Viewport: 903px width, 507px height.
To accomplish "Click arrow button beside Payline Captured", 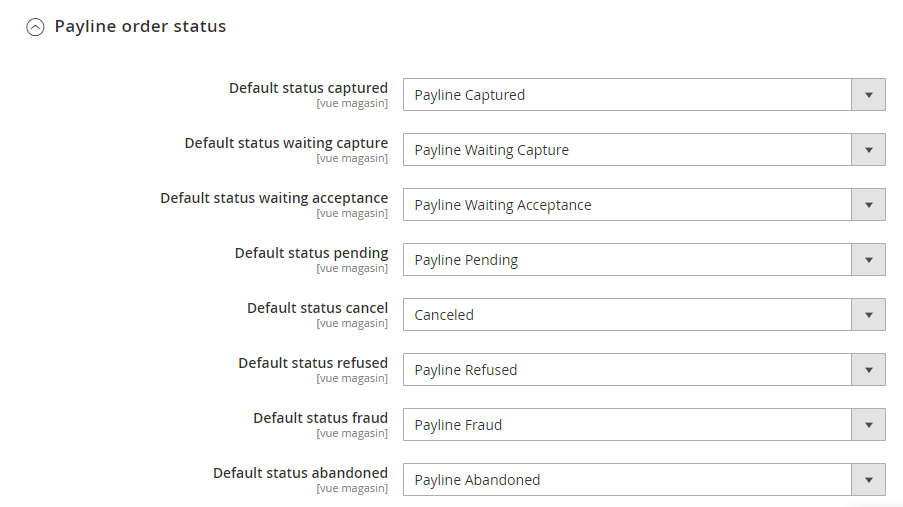I will point(868,95).
